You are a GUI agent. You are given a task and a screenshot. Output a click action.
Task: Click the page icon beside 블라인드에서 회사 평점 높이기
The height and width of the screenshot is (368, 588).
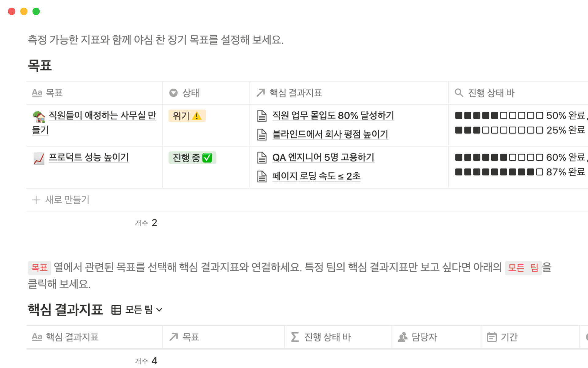pos(262,135)
